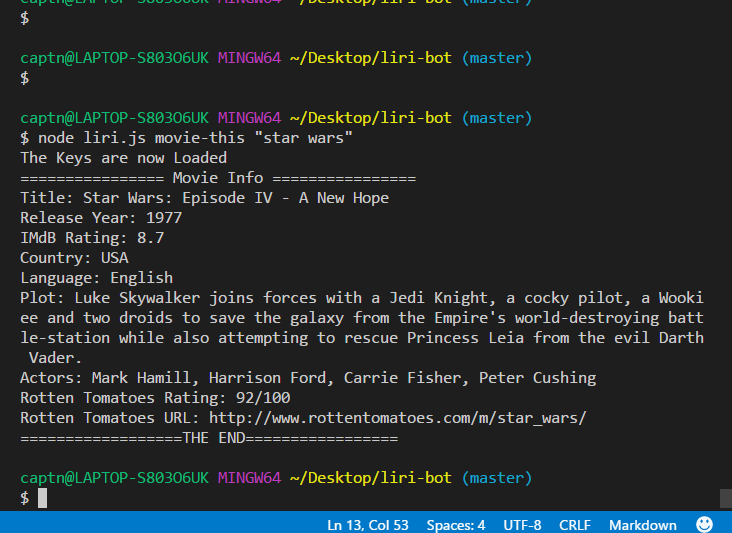Select the UTF-8 encoding indicator
This screenshot has width=732, height=533.
point(522,525)
